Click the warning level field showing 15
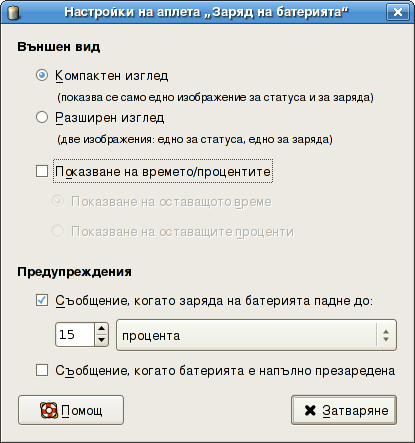This screenshot has height=443, width=415. tap(75, 335)
